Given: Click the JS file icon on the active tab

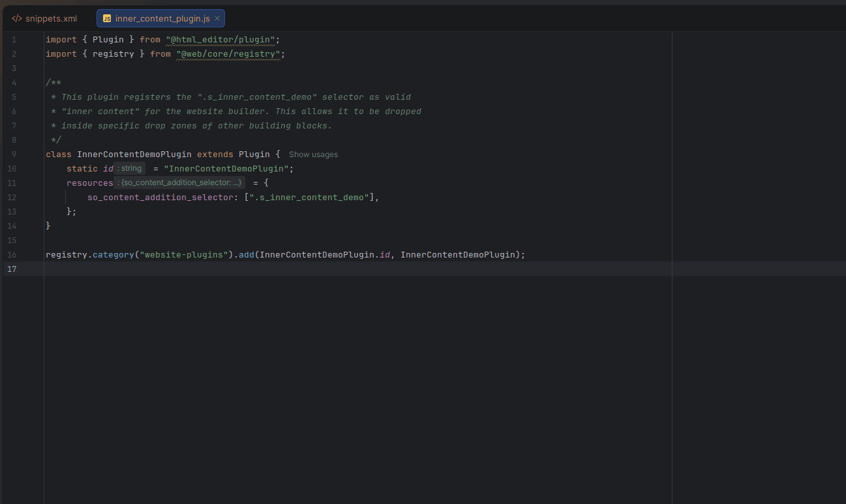Looking at the screenshot, I should [107, 18].
